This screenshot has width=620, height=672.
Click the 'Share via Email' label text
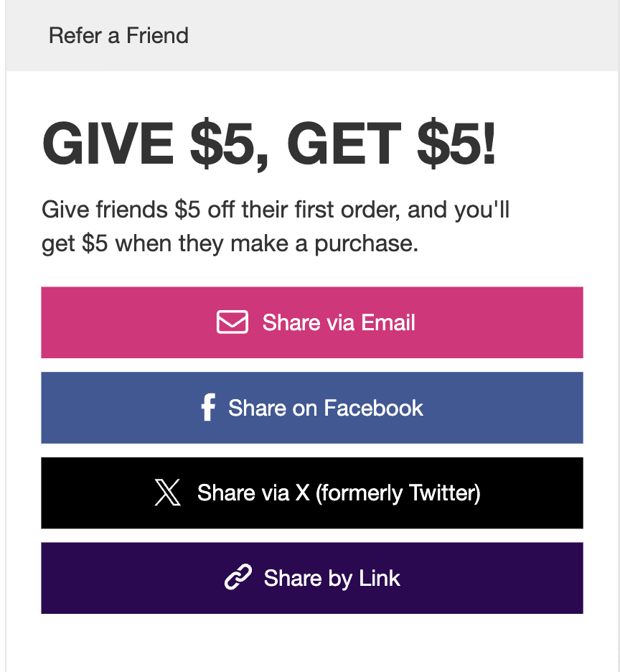coord(339,322)
